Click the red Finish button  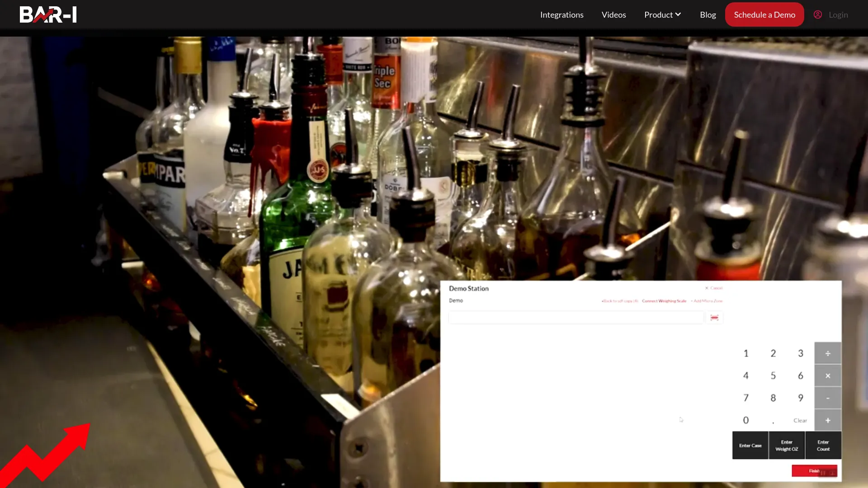click(814, 471)
